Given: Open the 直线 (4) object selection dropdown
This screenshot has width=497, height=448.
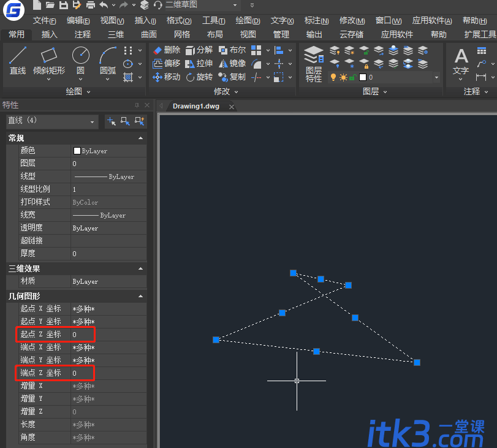Looking at the screenshot, I should coord(92,122).
